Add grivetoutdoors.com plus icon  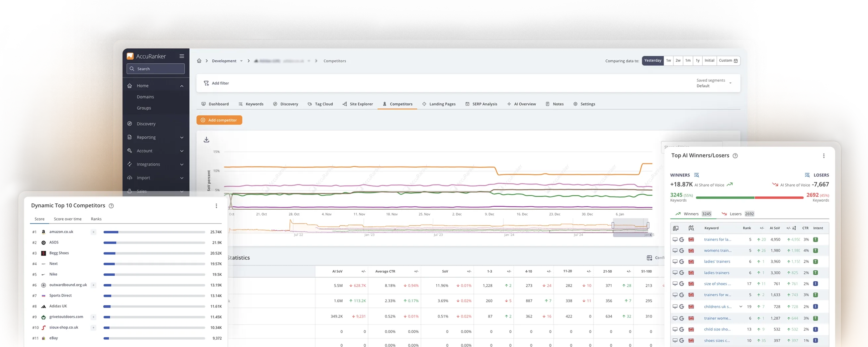pos(93,317)
